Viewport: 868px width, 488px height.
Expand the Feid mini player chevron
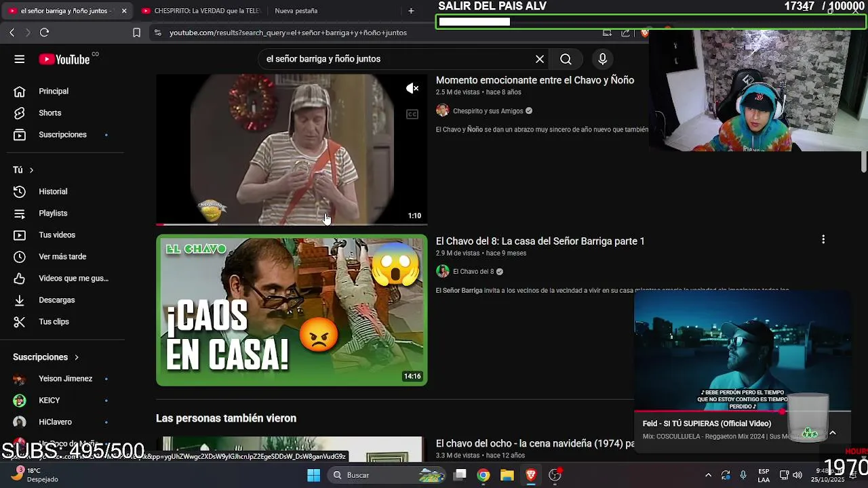click(833, 433)
